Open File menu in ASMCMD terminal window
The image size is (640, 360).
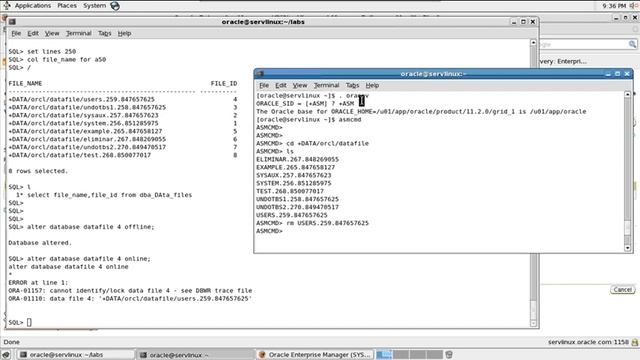point(264,85)
